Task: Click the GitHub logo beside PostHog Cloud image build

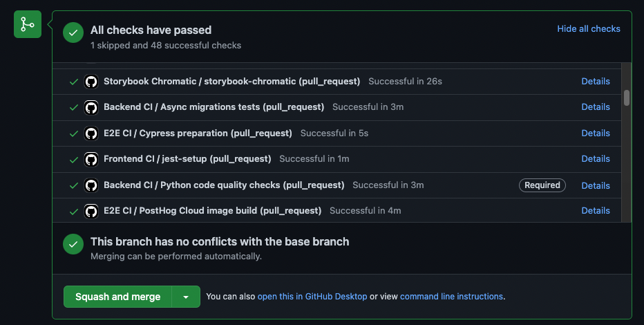Action: pos(91,211)
